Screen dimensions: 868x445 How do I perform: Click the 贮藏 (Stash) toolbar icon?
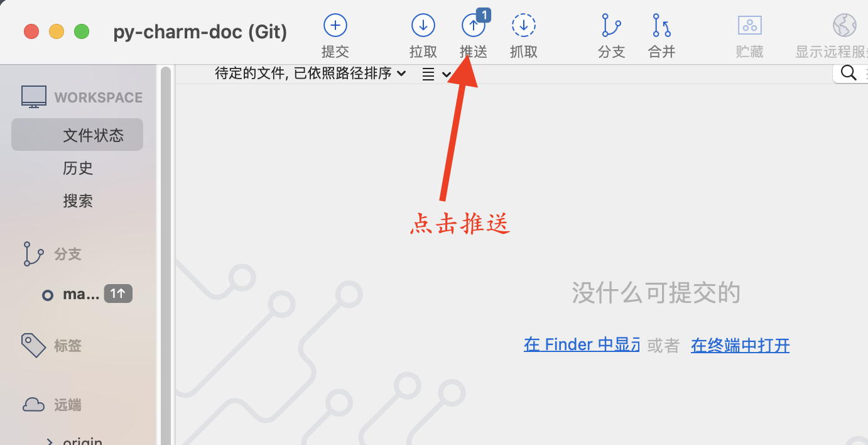(x=749, y=26)
